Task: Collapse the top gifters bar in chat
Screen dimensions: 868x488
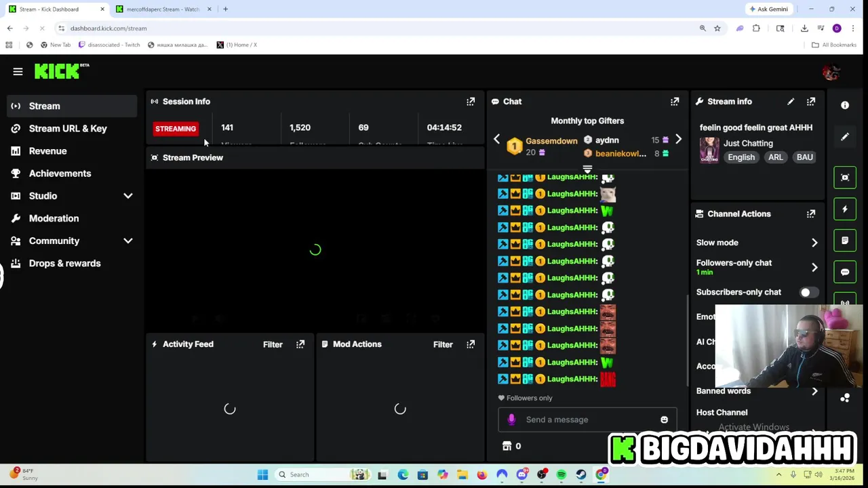Action: (x=587, y=169)
